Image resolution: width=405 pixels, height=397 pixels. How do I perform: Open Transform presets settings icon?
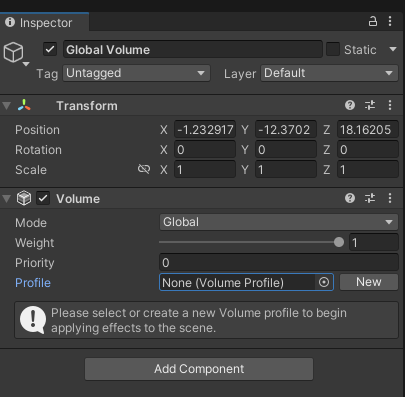tap(370, 105)
